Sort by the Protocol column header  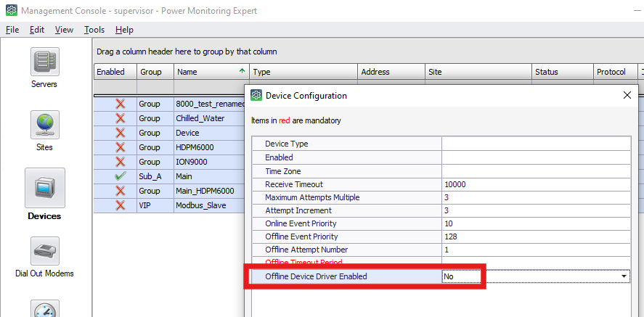[x=615, y=72]
